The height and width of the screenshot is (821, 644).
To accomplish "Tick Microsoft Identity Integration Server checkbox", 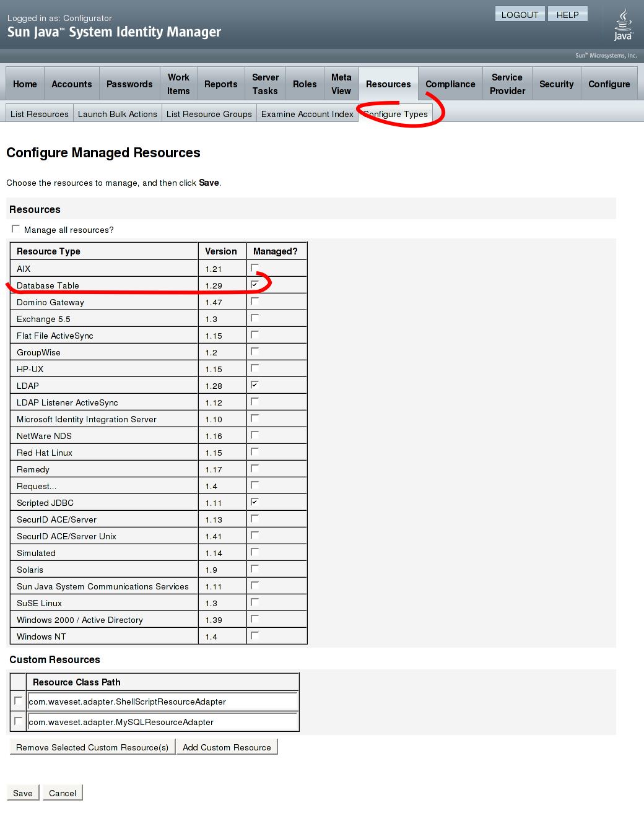I will [255, 418].
